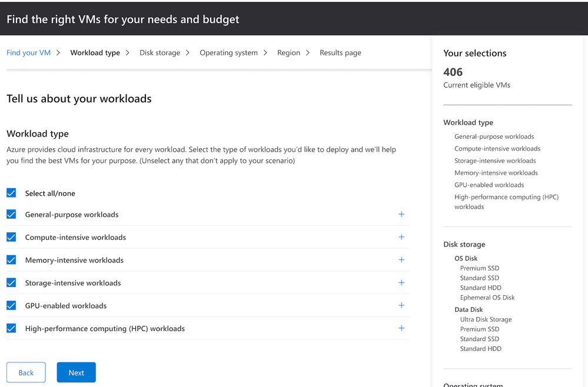Uncheck General-purpose workloads checkbox

[x=11, y=214]
